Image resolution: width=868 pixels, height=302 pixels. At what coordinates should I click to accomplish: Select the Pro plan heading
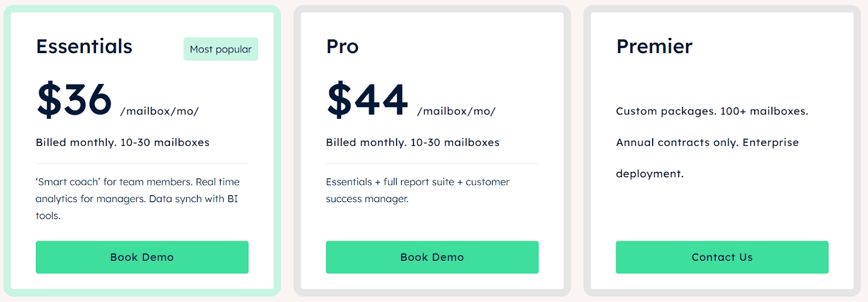pos(342,47)
